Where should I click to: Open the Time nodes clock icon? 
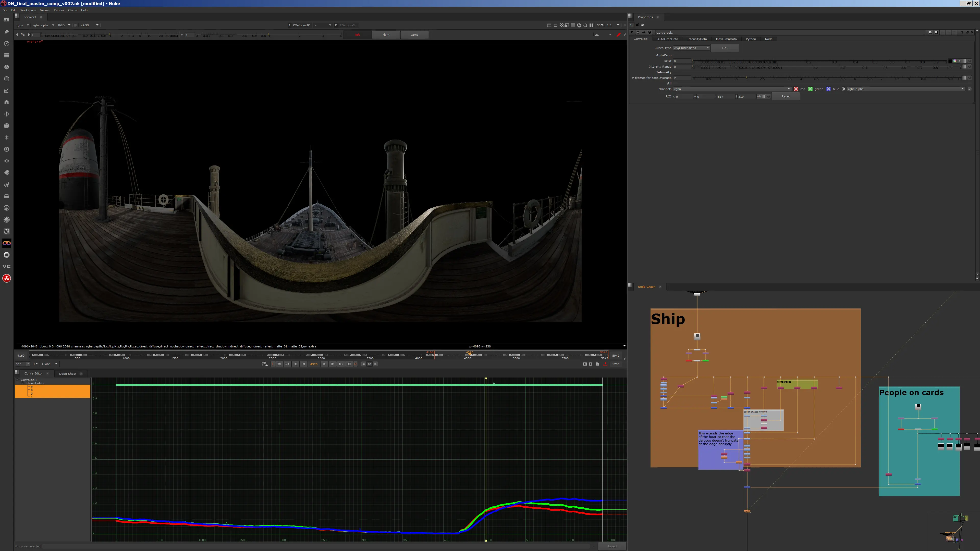[6, 44]
